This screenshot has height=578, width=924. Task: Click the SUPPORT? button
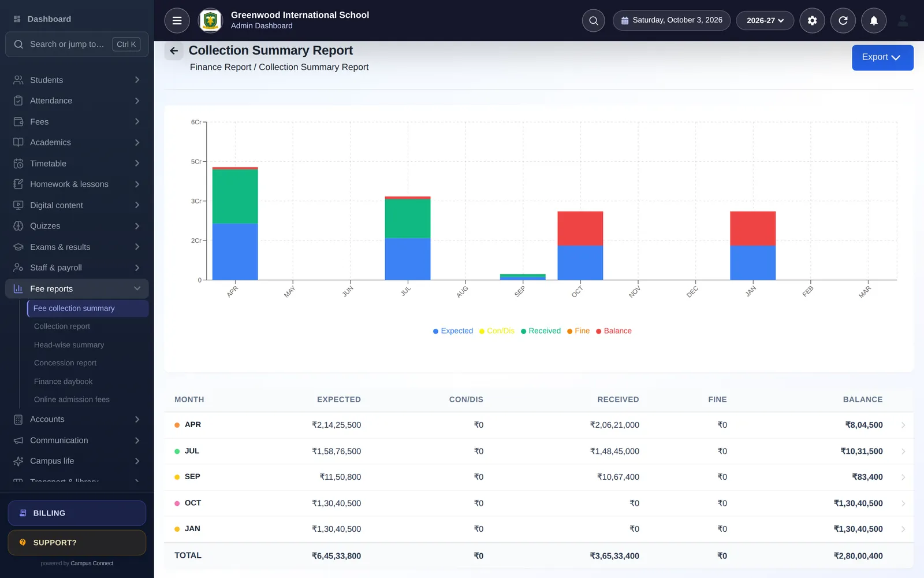pos(77,543)
